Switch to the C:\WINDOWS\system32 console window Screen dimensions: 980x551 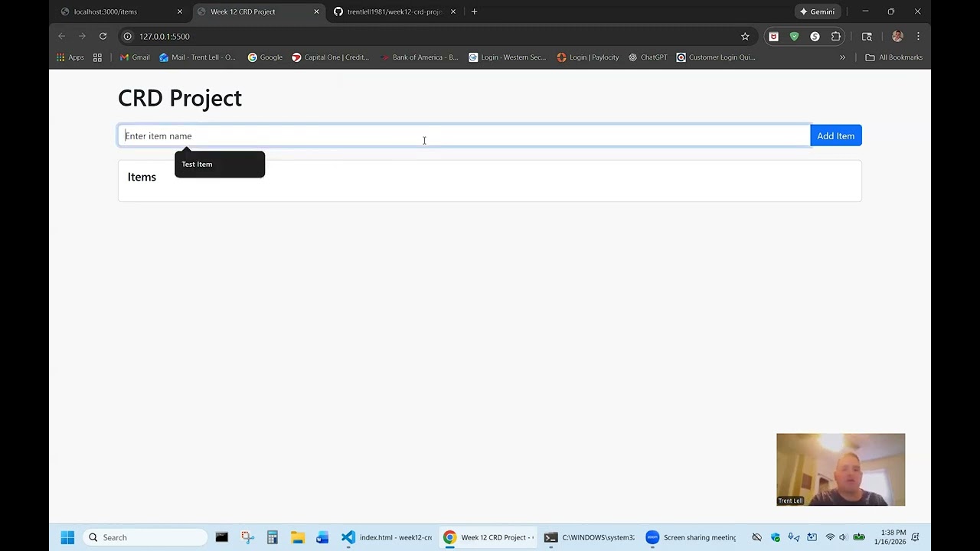pos(590,537)
